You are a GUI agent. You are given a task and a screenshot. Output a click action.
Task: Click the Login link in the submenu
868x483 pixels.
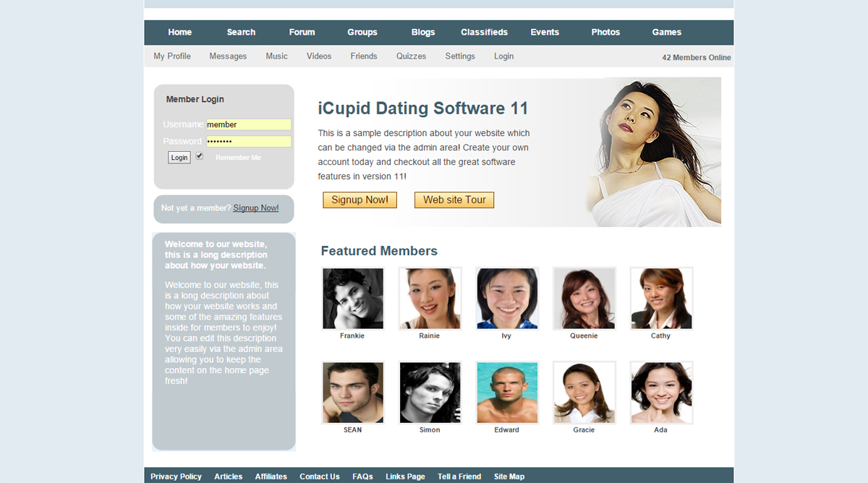coord(503,56)
